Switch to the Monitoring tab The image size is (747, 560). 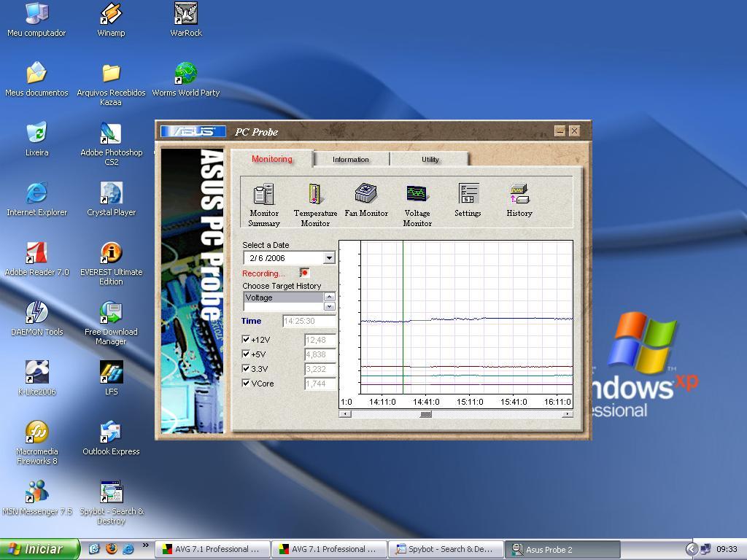(271, 159)
